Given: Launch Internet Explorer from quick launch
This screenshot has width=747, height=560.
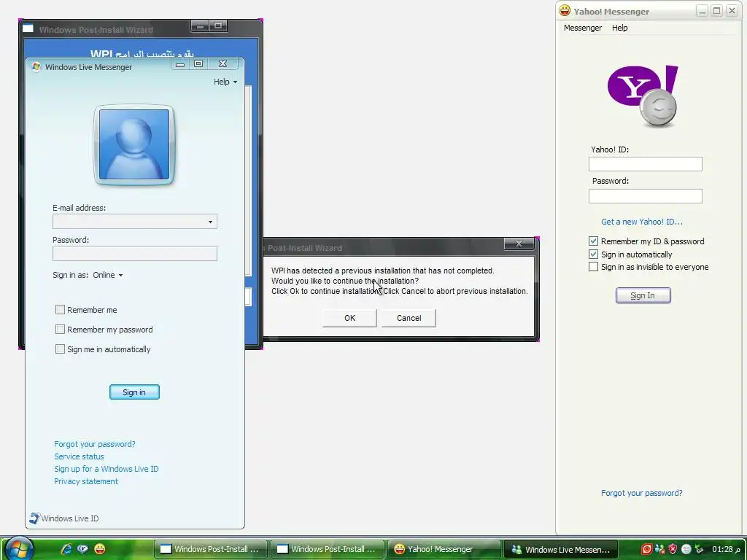Looking at the screenshot, I should click(x=66, y=549).
